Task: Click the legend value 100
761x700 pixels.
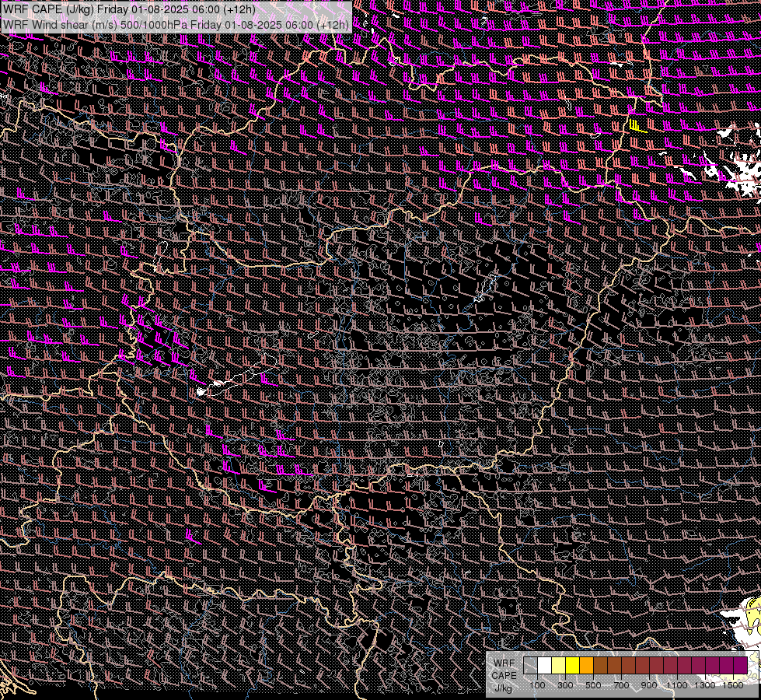Action: [x=537, y=685]
